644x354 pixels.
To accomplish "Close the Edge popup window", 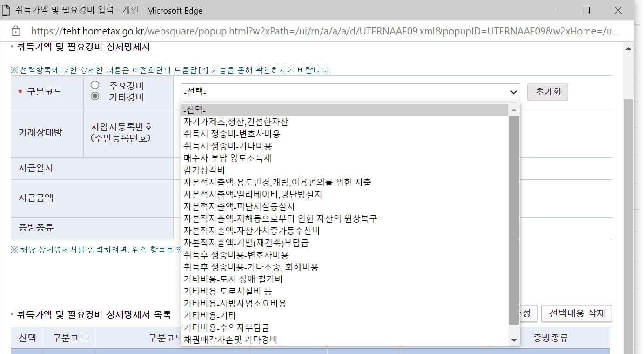I will click(618, 10).
